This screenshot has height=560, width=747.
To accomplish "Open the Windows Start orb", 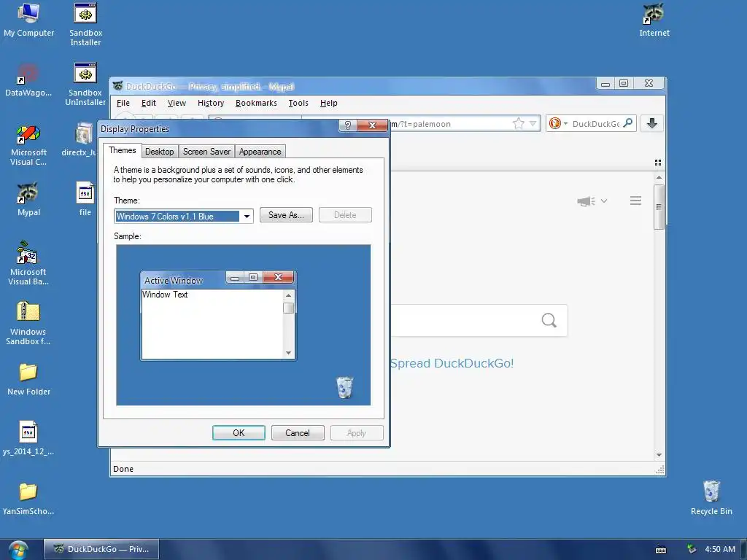I will pyautogui.click(x=18, y=550).
